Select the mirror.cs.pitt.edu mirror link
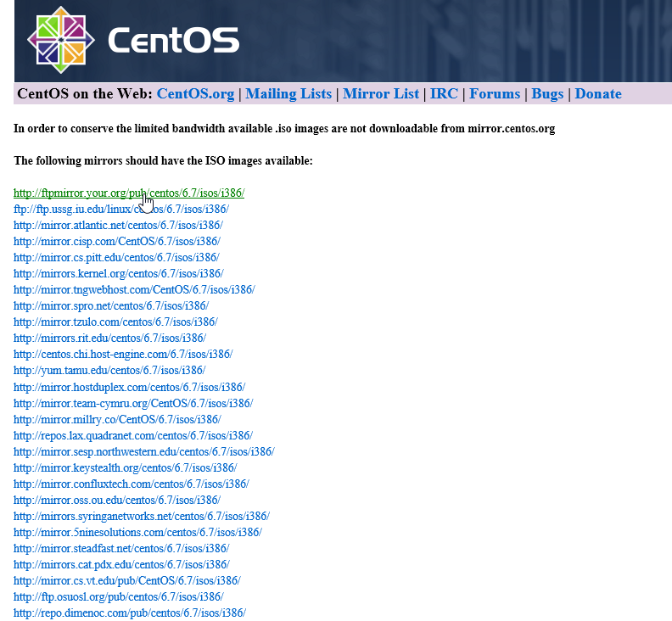Screen dimensions: 672x621 [116, 258]
